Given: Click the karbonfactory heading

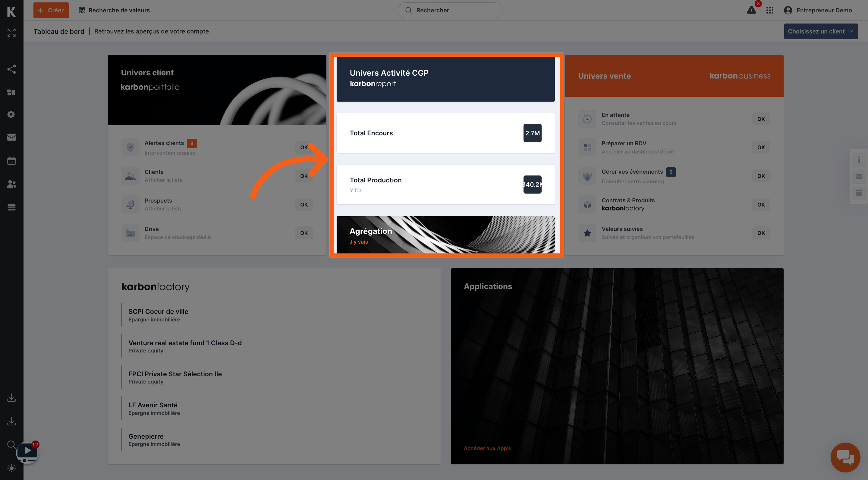Looking at the screenshot, I should click(x=155, y=287).
